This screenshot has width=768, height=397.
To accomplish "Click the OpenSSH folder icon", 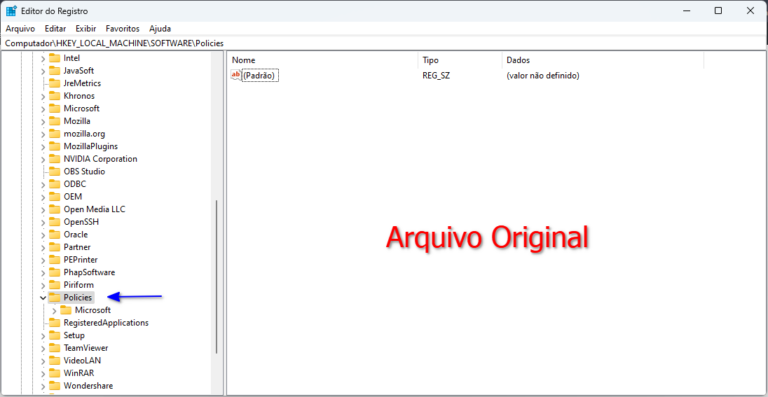I will pyautogui.click(x=54, y=222).
